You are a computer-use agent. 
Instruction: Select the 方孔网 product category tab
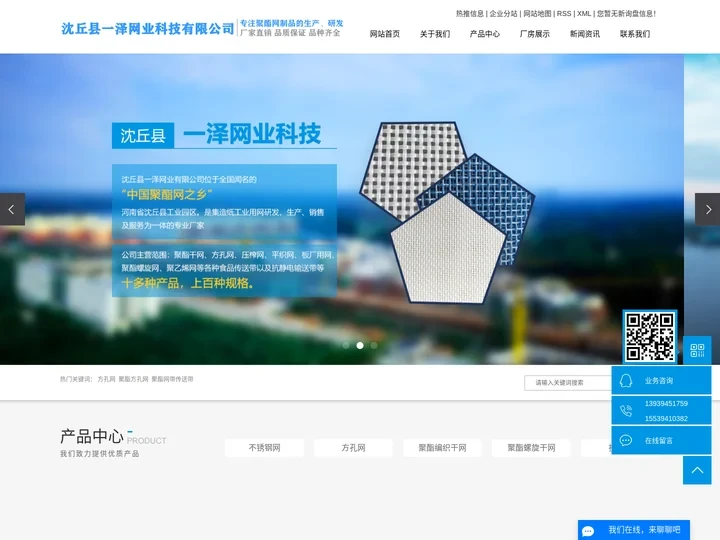[353, 448]
